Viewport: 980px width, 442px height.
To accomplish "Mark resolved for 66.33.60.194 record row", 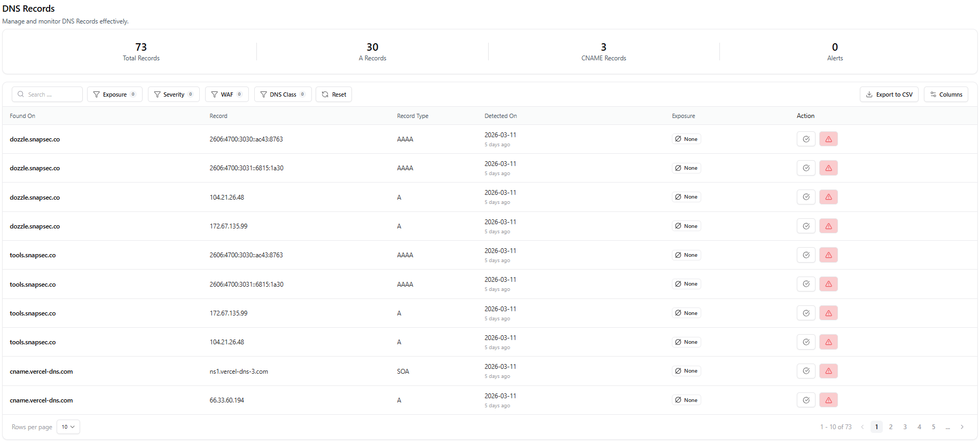I will coord(806,400).
